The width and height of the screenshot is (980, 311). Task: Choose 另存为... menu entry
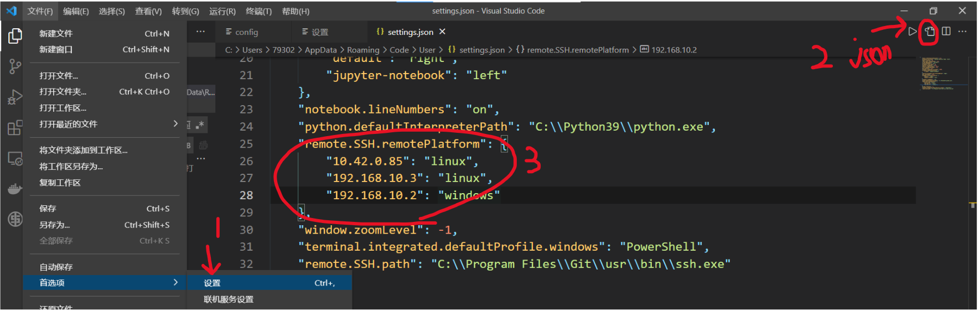[x=104, y=225]
